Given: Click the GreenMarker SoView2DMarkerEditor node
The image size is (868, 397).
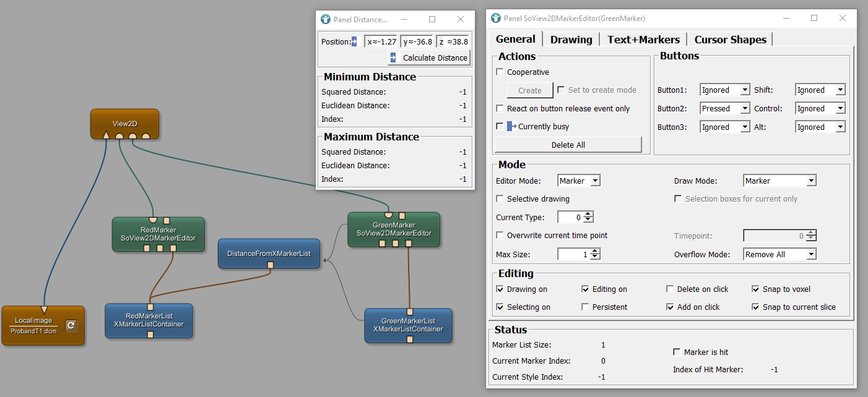Looking at the screenshot, I should [394, 229].
